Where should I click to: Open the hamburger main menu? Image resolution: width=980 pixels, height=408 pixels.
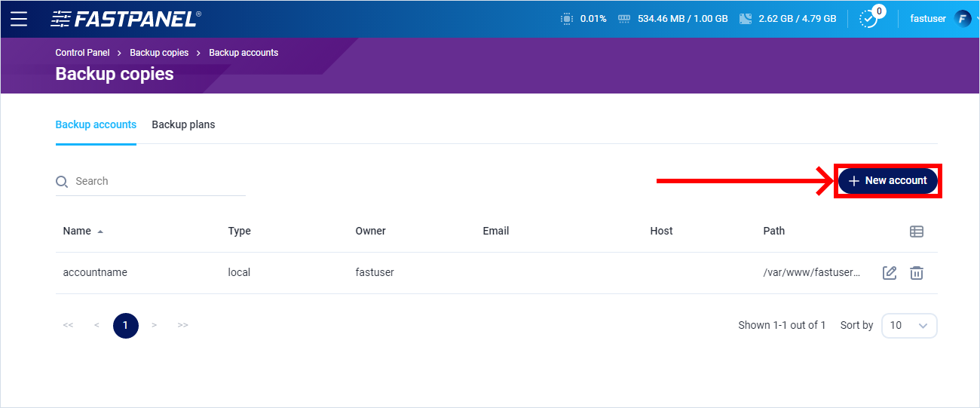click(x=19, y=19)
